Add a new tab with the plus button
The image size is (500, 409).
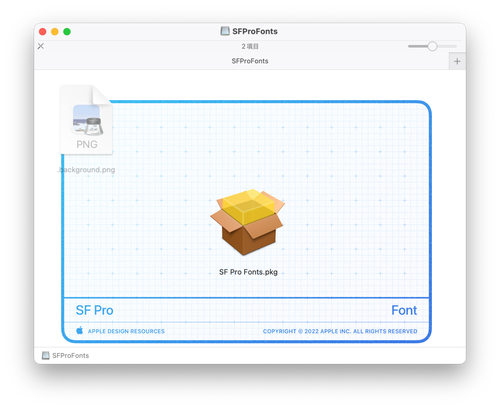tap(457, 61)
